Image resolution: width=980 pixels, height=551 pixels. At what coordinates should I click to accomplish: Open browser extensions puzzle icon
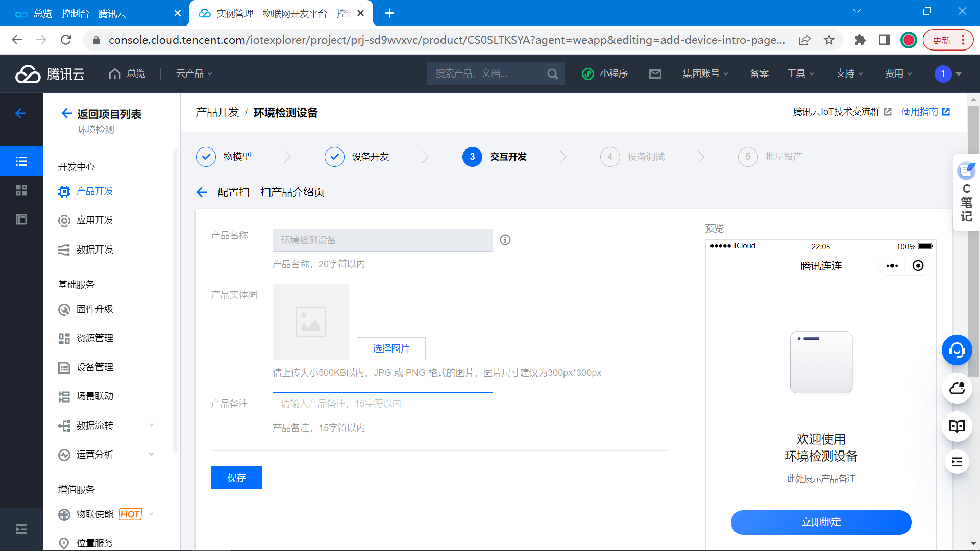click(x=860, y=40)
